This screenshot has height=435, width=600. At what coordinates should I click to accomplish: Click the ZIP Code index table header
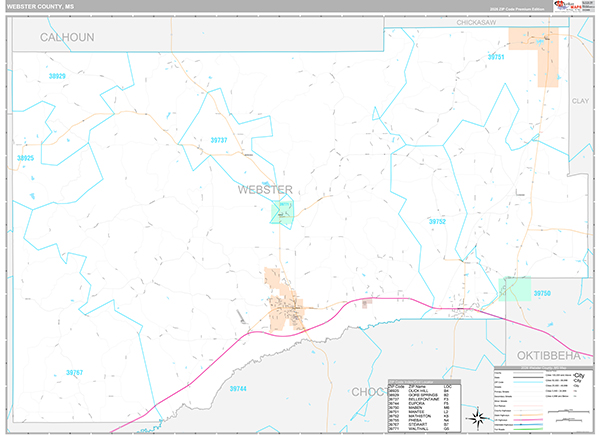pos(424,382)
